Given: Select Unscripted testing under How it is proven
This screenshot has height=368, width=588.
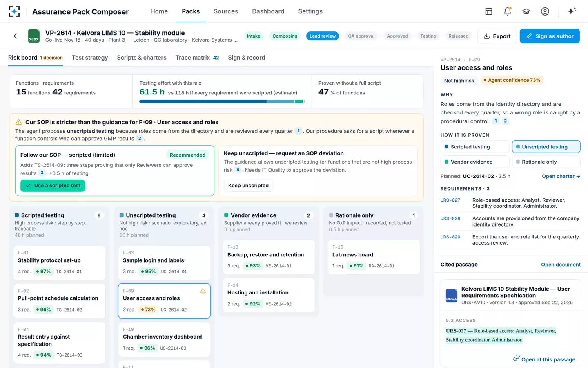Looking at the screenshot, I should pyautogui.click(x=546, y=147).
